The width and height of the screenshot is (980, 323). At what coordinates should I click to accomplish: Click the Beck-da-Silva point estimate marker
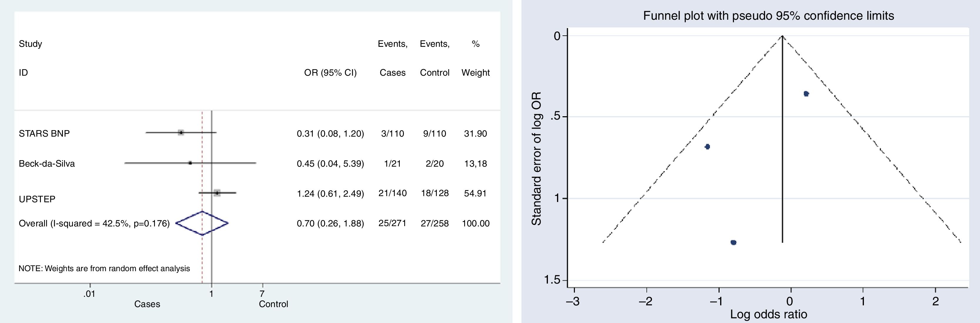click(190, 163)
